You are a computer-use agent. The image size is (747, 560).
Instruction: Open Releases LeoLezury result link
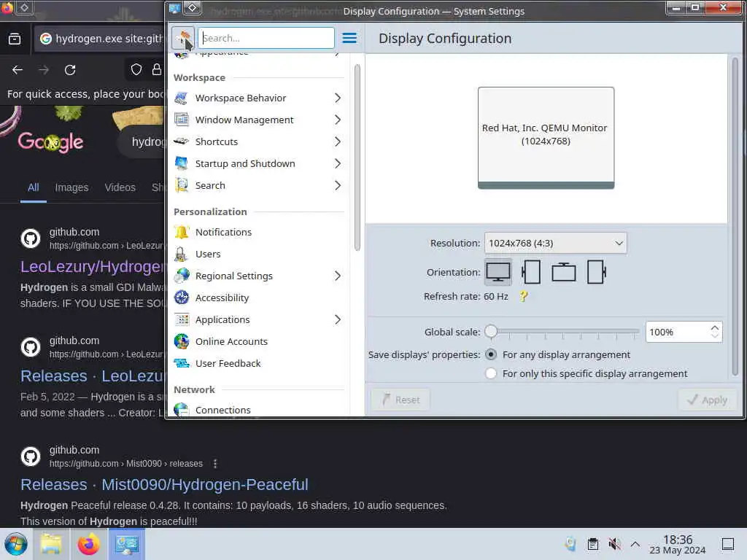tap(91, 376)
